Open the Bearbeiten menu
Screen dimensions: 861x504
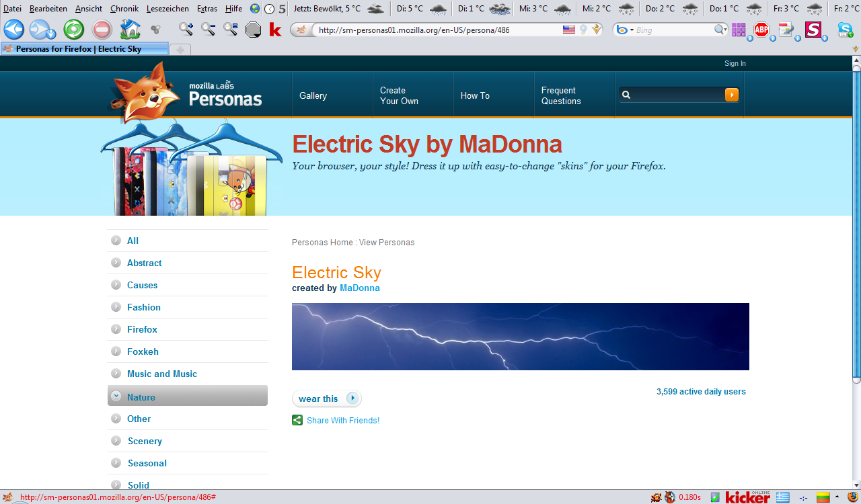[x=48, y=9]
